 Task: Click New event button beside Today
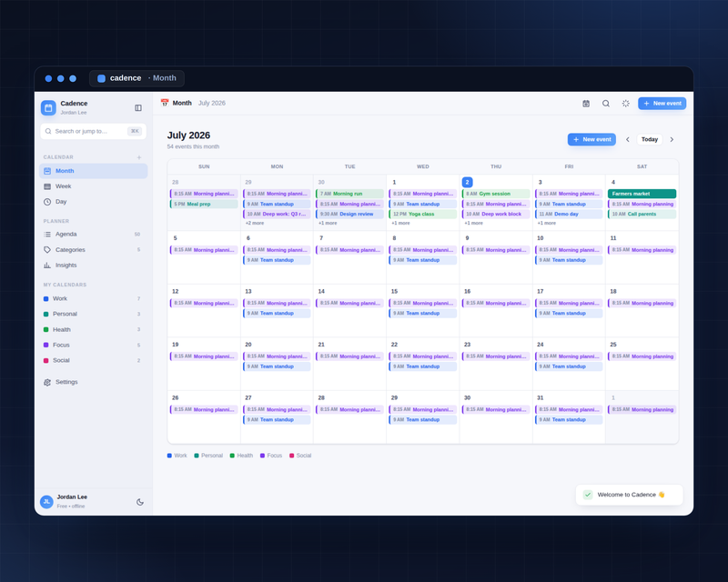(591, 139)
